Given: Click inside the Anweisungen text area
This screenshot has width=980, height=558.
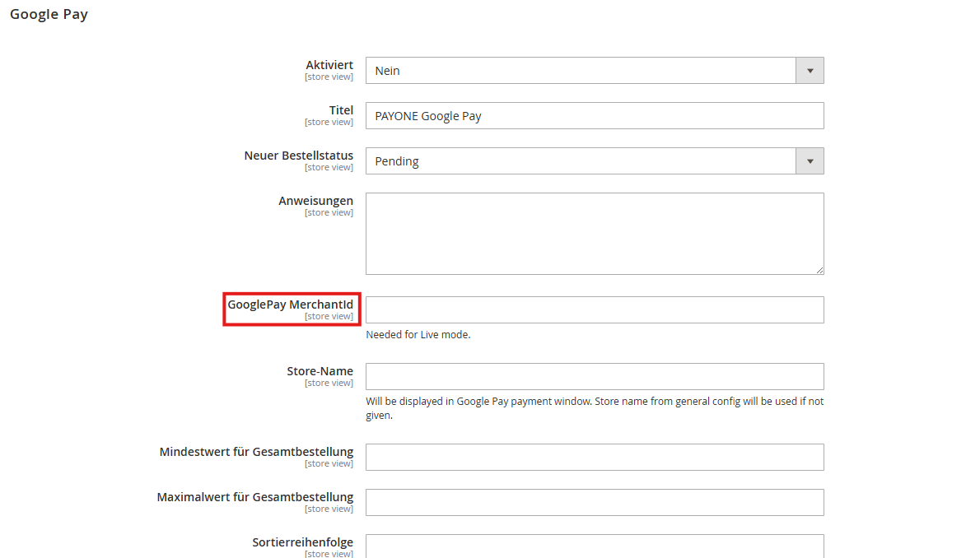Looking at the screenshot, I should click(595, 234).
